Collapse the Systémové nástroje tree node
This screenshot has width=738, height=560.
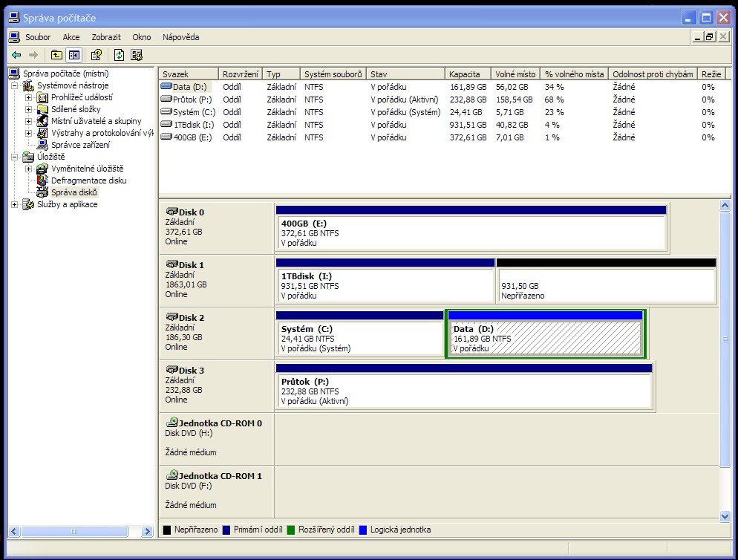pos(15,85)
